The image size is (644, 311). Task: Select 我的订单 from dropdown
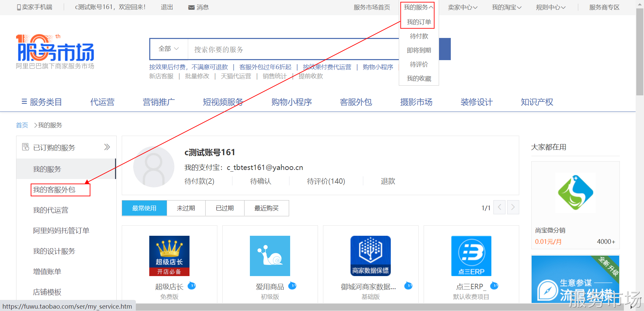pyautogui.click(x=419, y=22)
